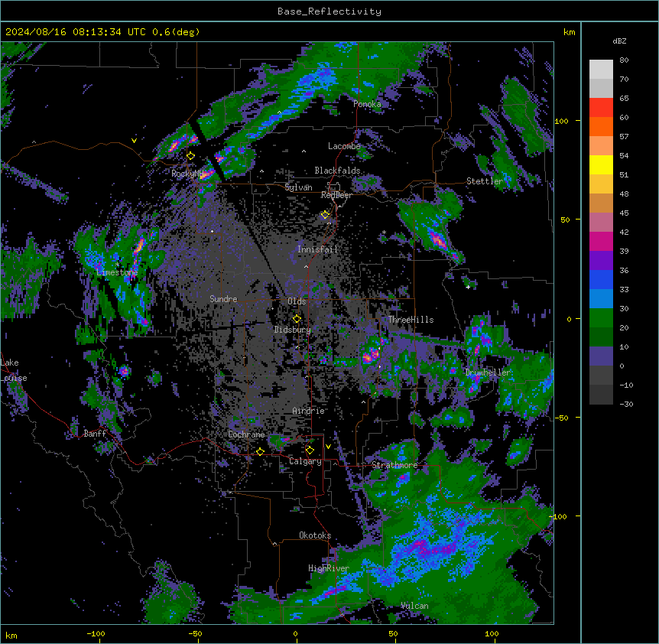Click the light gray swatch between 80 and 70

(601, 70)
